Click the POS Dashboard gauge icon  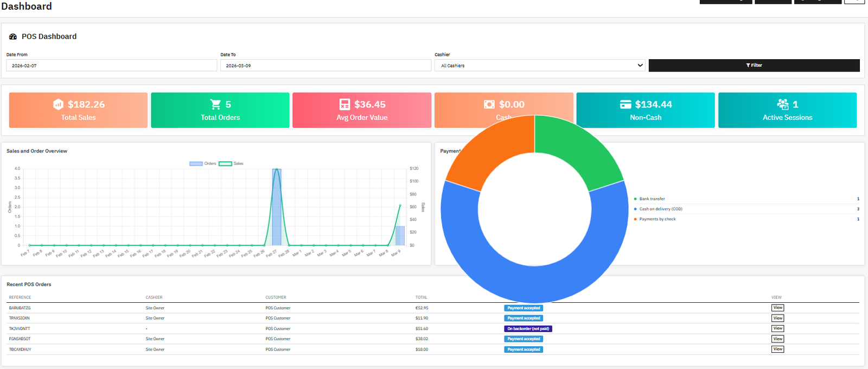coord(13,37)
